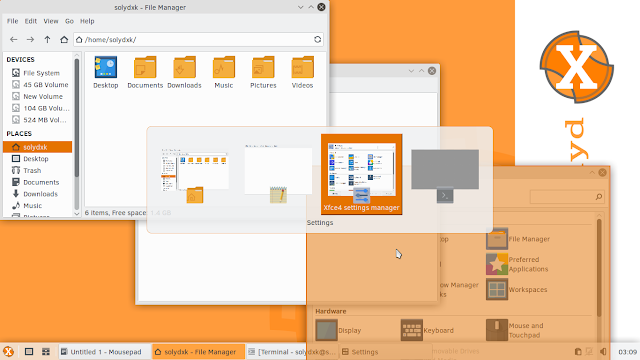
Task: Select the Pictures folder icon
Action: pyautogui.click(x=263, y=67)
